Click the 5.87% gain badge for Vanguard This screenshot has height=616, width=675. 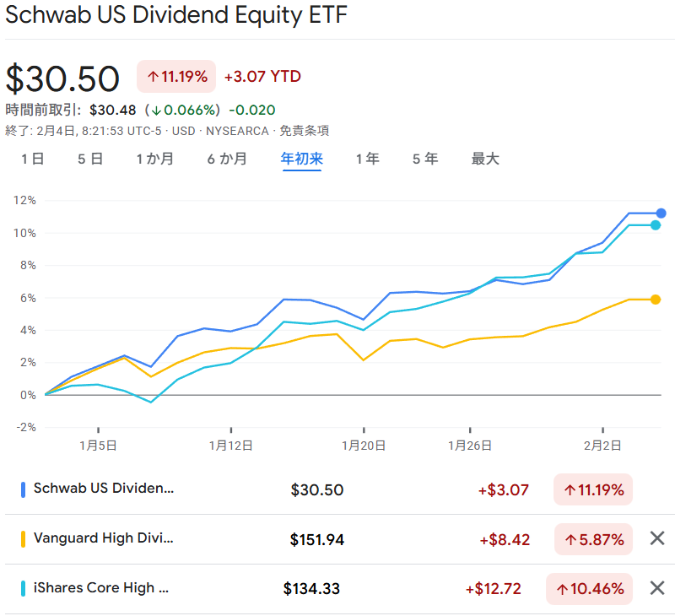coord(593,539)
